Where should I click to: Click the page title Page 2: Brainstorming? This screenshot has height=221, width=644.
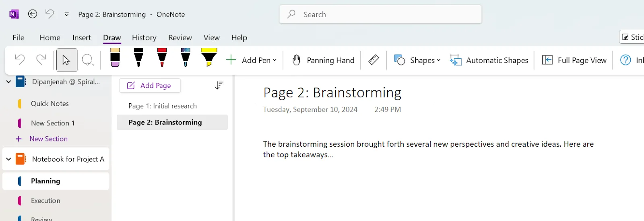click(x=332, y=92)
